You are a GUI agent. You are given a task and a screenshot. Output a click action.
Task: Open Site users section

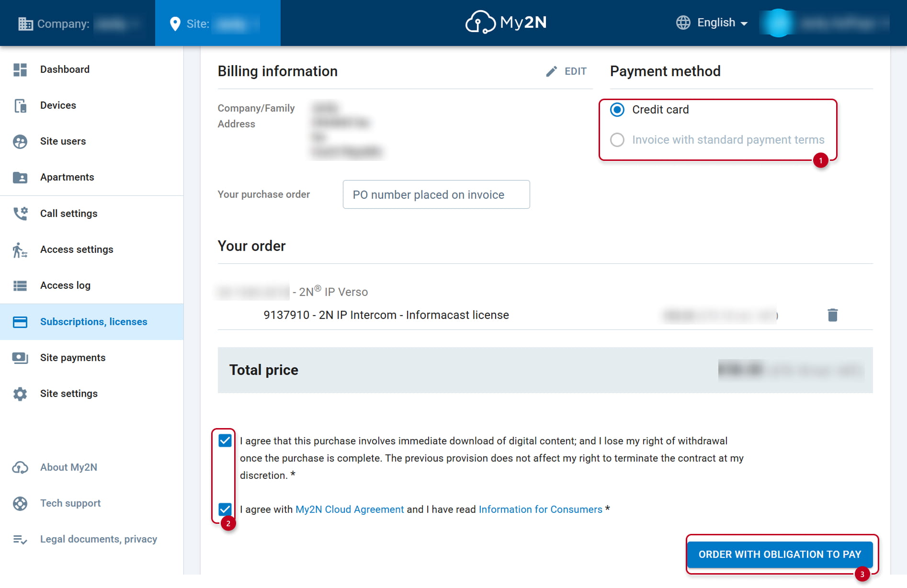pos(91,141)
